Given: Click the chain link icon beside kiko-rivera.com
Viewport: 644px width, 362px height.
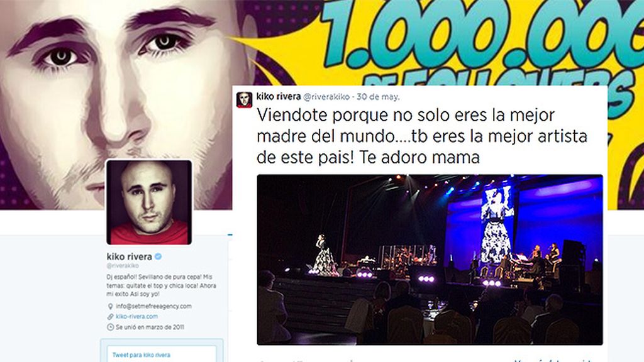Looking at the screenshot, I should (x=110, y=317).
